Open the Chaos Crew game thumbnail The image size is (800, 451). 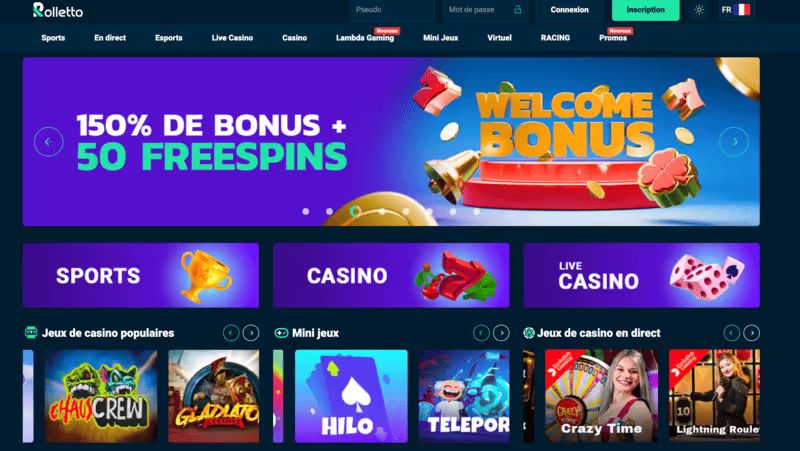[x=101, y=396]
